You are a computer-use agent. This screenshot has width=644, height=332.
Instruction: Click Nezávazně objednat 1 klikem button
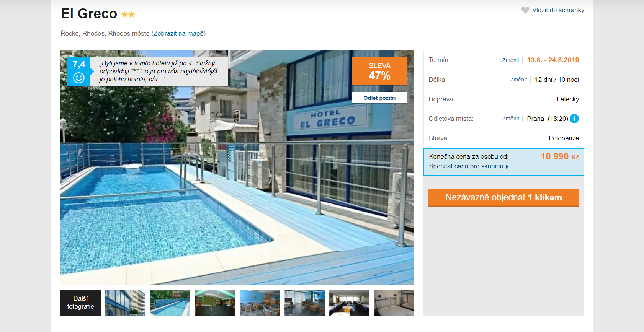tap(503, 197)
